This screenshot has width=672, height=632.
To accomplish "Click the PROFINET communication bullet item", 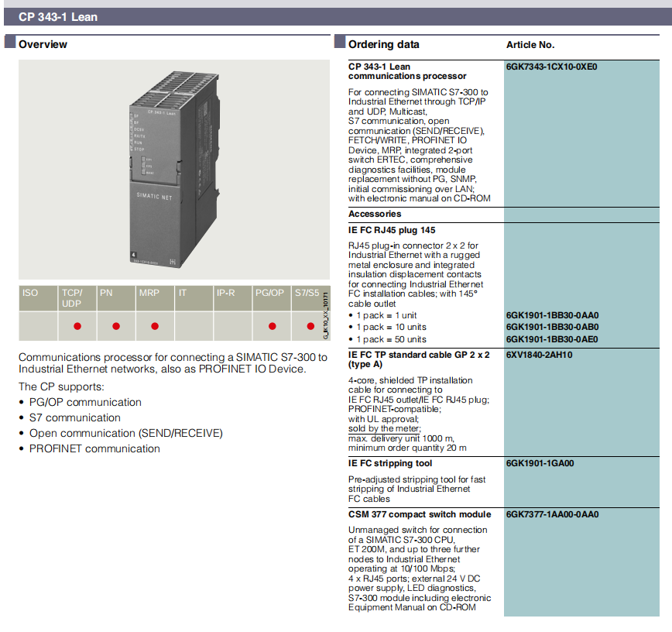I will [x=94, y=448].
